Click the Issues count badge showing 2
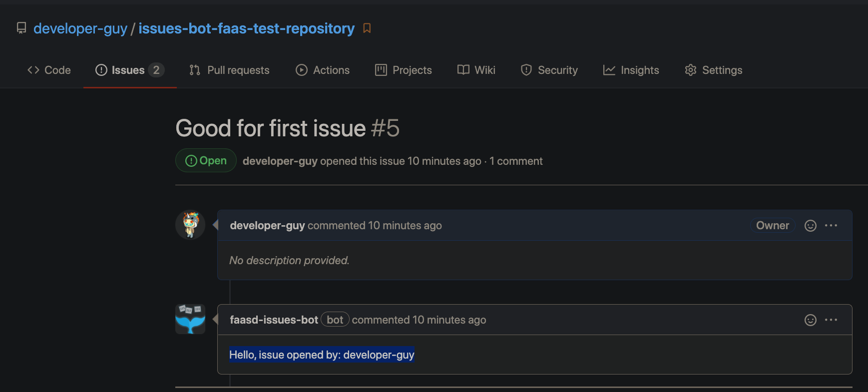The image size is (868, 392). tap(156, 70)
